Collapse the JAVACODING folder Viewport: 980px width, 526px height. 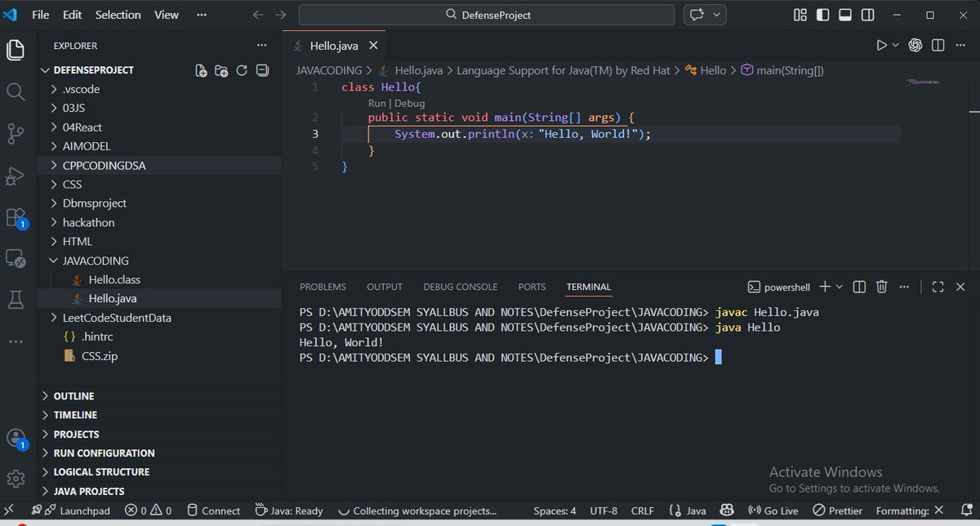point(159,261)
